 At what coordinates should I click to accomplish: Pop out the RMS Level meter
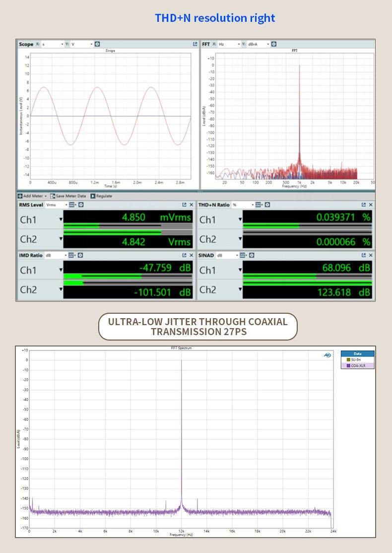[x=184, y=205]
